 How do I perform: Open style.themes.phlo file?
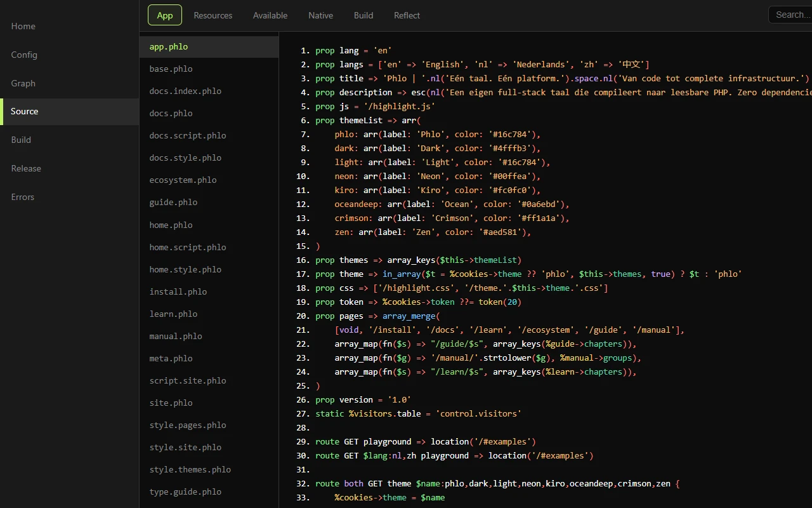pyautogui.click(x=209, y=470)
